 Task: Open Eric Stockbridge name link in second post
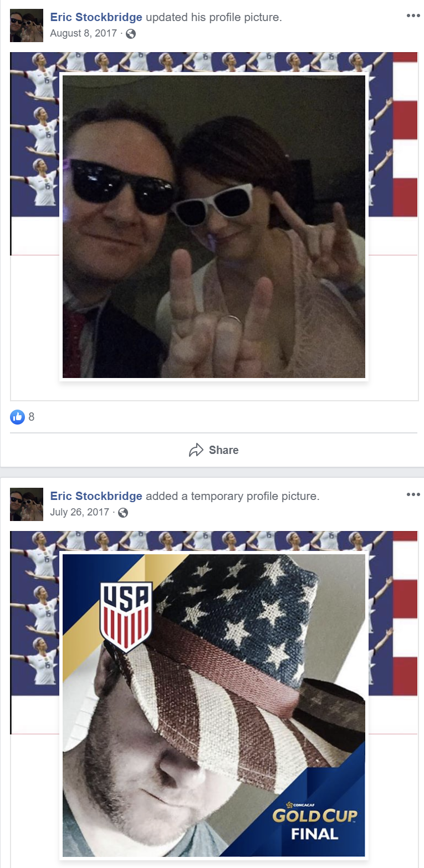(96, 496)
